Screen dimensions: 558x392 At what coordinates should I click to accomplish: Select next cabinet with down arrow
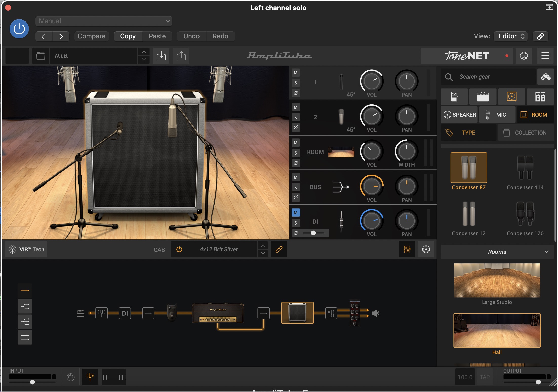pyautogui.click(x=263, y=253)
